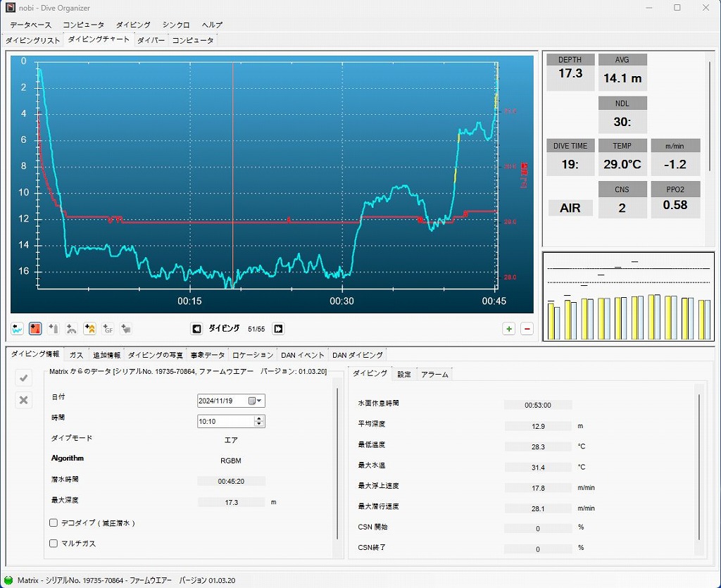Click the PPO2 value 0.58
Screen dimensions: 721x588
point(675,205)
